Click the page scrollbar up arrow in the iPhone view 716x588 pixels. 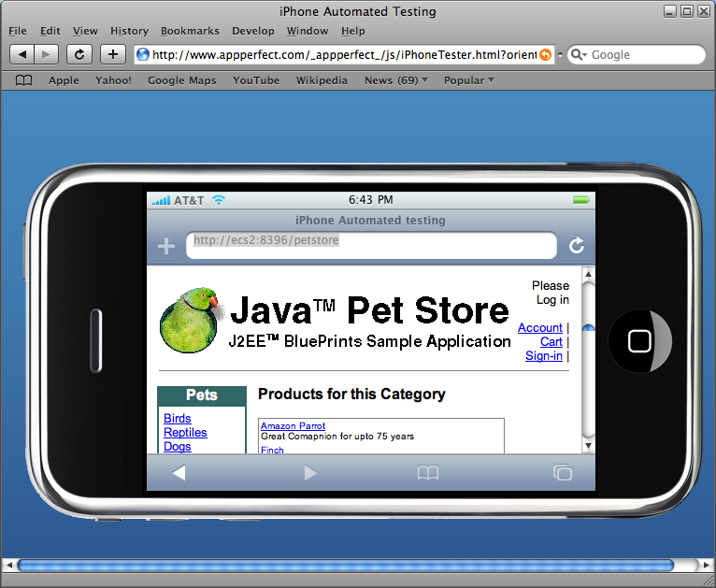(588, 274)
